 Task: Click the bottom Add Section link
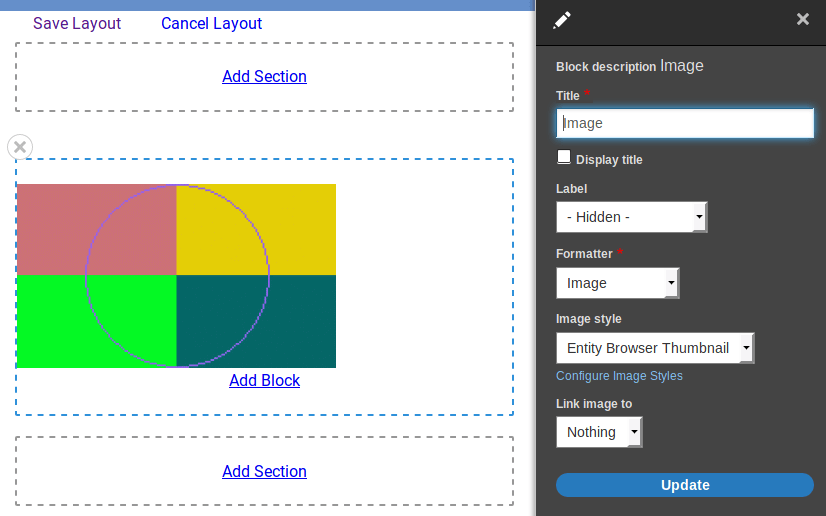pos(264,471)
